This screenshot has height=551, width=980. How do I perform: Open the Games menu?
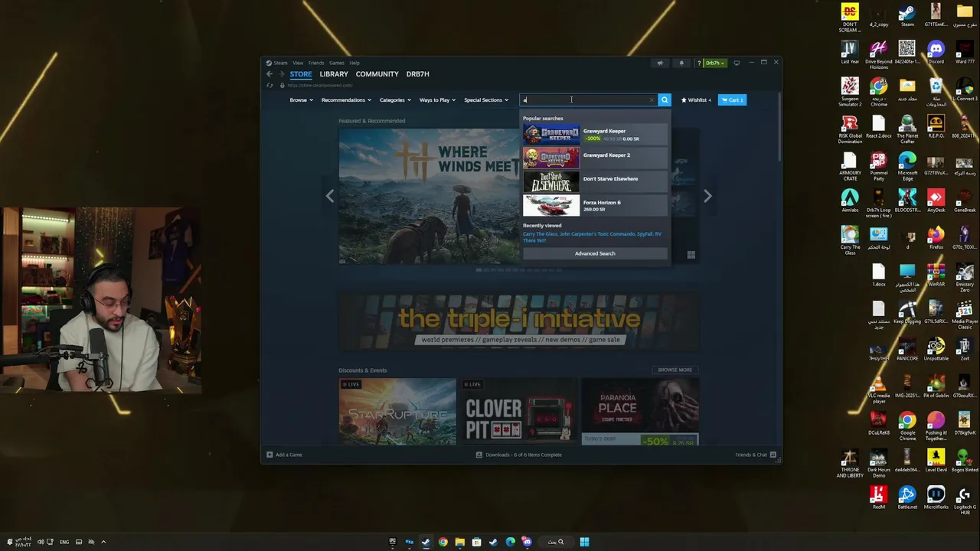coord(336,63)
